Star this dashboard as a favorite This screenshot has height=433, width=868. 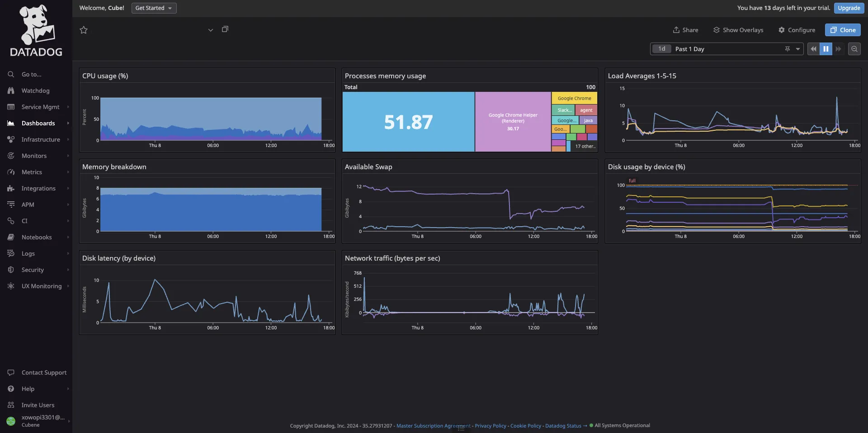click(84, 30)
